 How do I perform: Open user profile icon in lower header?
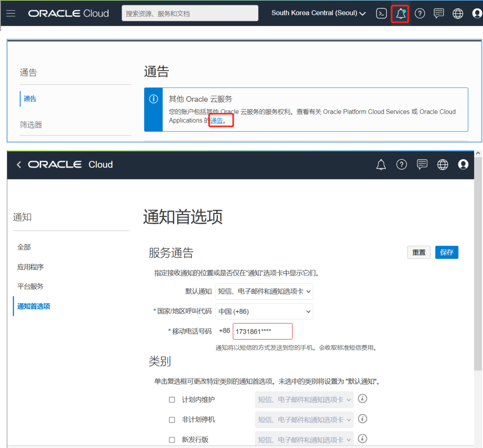click(463, 165)
